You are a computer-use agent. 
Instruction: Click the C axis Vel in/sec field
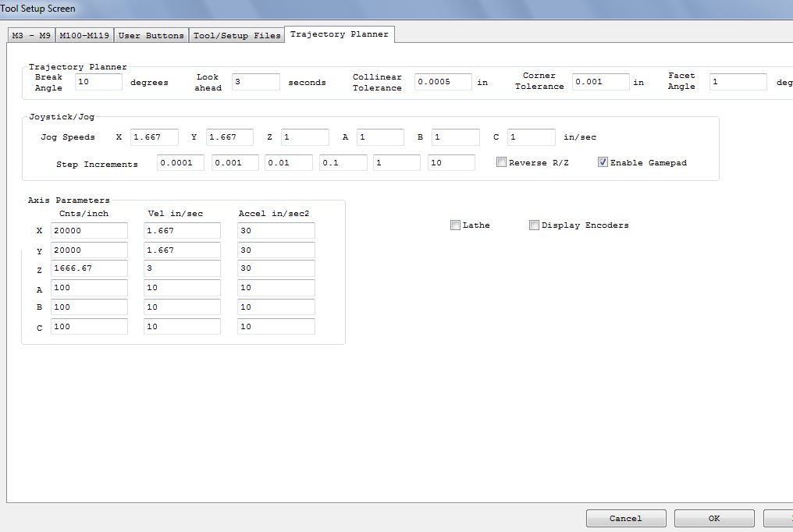(x=182, y=327)
